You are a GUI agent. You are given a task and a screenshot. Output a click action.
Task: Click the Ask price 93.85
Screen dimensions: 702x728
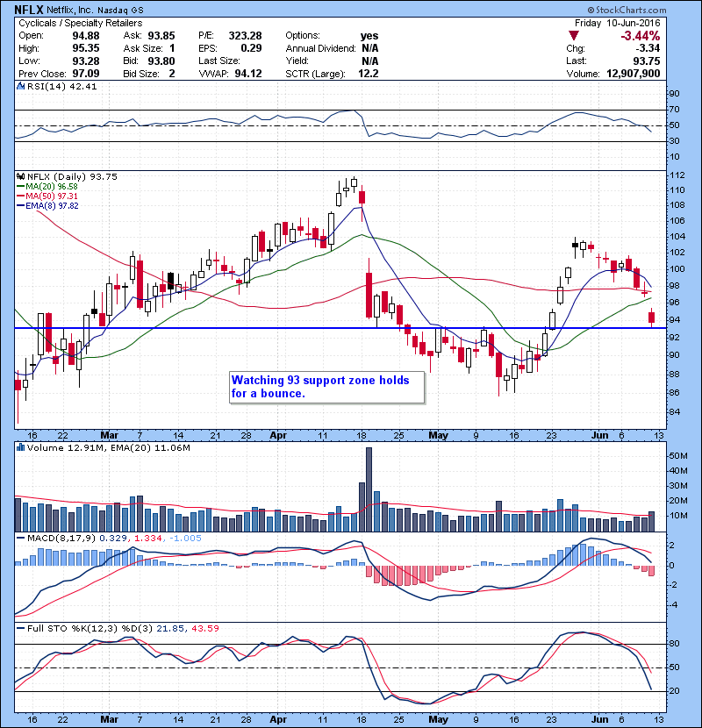(161, 36)
